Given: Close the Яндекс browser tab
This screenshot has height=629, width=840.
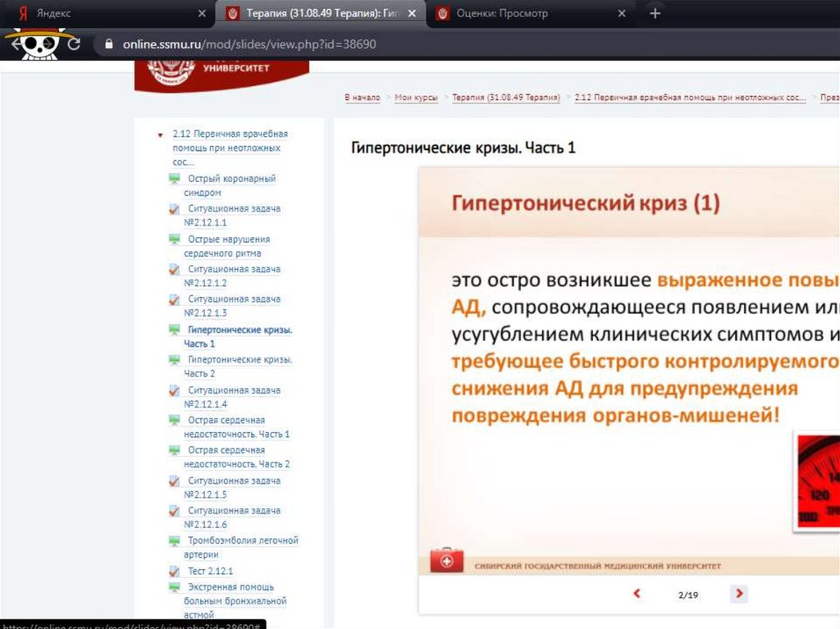Looking at the screenshot, I should (x=203, y=14).
